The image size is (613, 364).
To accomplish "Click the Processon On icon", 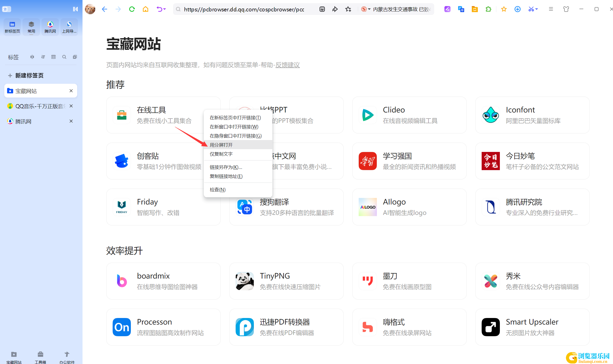I will 122,327.
